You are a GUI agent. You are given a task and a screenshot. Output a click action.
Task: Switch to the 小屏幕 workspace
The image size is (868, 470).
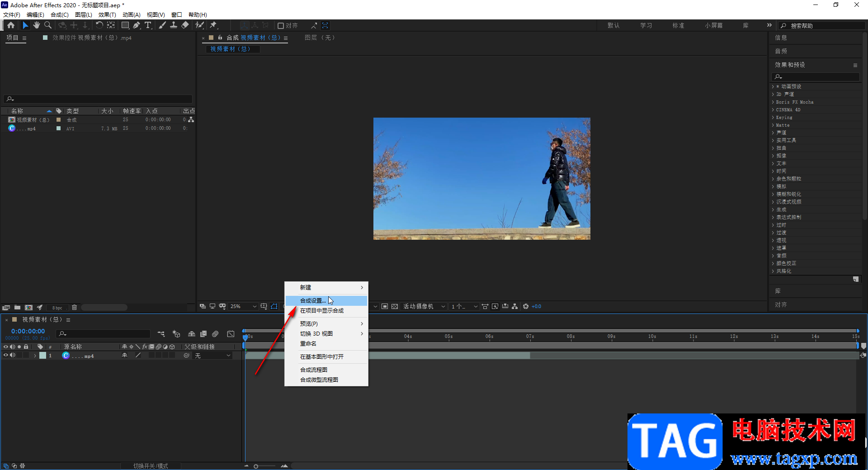pyautogui.click(x=714, y=26)
